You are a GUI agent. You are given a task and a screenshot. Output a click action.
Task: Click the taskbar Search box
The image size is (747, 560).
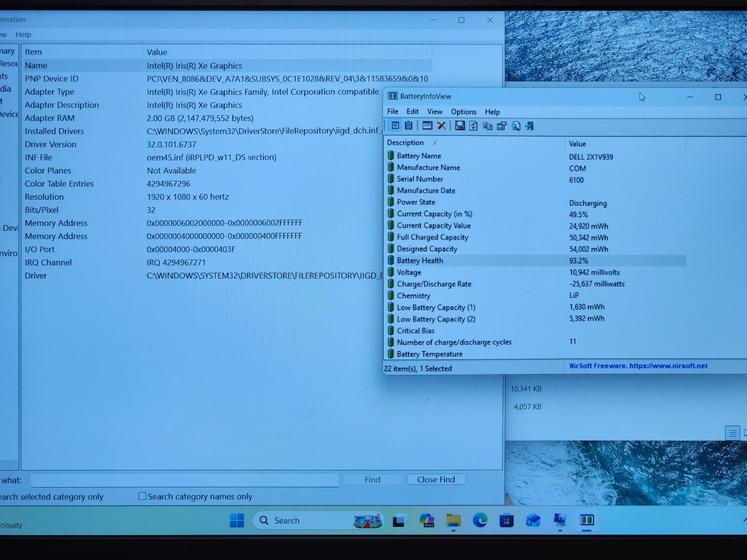pos(318,520)
